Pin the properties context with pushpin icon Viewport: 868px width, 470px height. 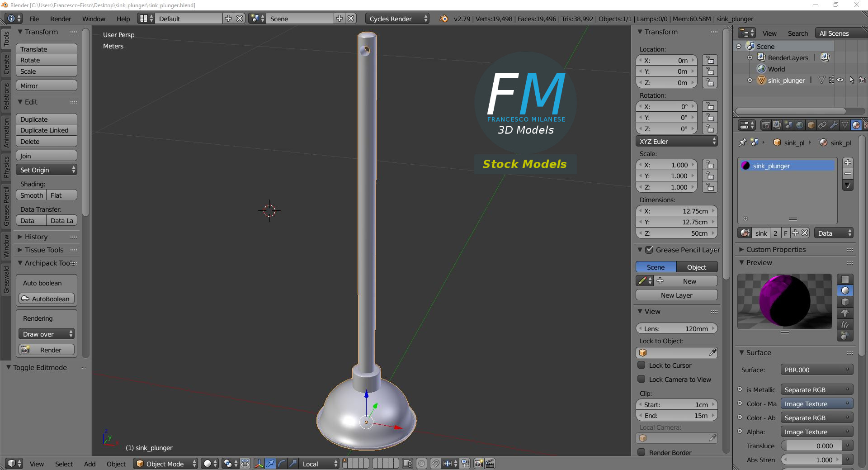[x=742, y=142]
